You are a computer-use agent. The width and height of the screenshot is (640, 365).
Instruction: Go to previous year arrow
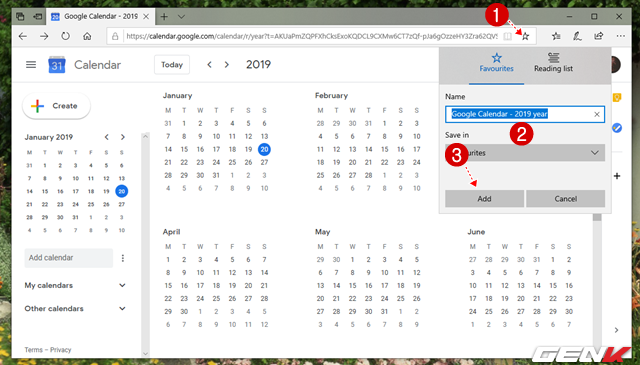tap(209, 65)
